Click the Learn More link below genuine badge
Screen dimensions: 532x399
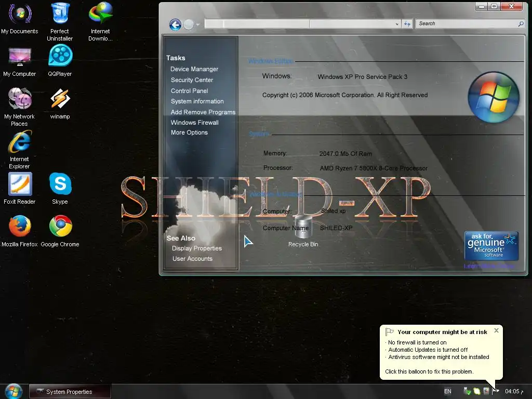pos(489,267)
